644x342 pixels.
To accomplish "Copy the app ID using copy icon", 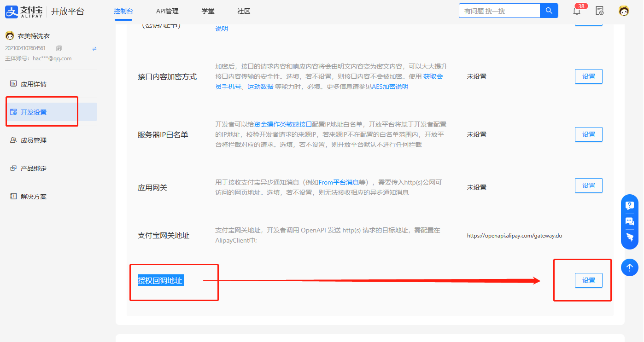I will (x=59, y=48).
